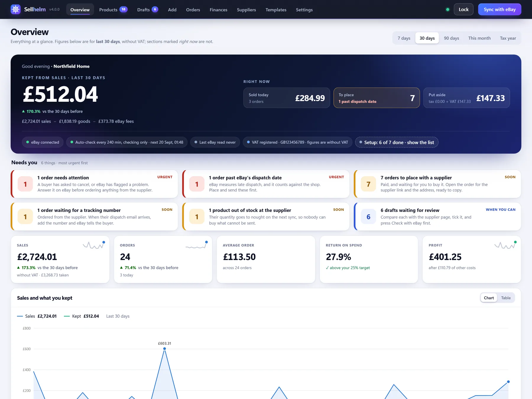Click the Average order £113.50 card

(x=266, y=259)
